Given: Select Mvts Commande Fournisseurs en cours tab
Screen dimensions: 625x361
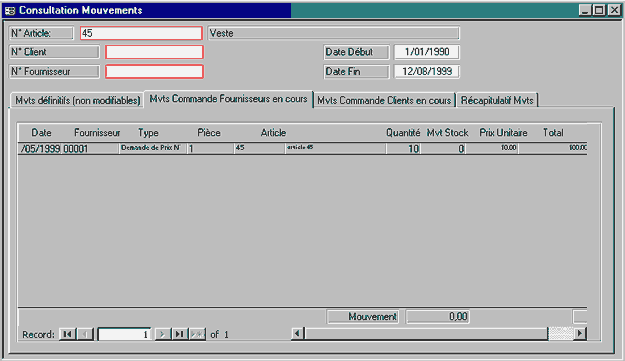Looking at the screenshot, I should [x=228, y=99].
